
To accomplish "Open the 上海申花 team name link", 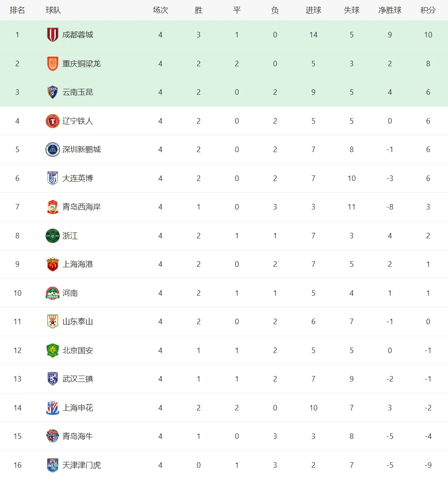I will tap(78, 408).
